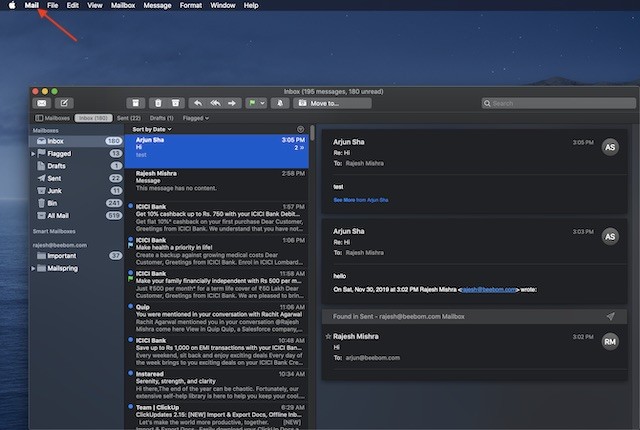Open the Team | ClickUp email
The image size is (640, 430).
click(217, 416)
